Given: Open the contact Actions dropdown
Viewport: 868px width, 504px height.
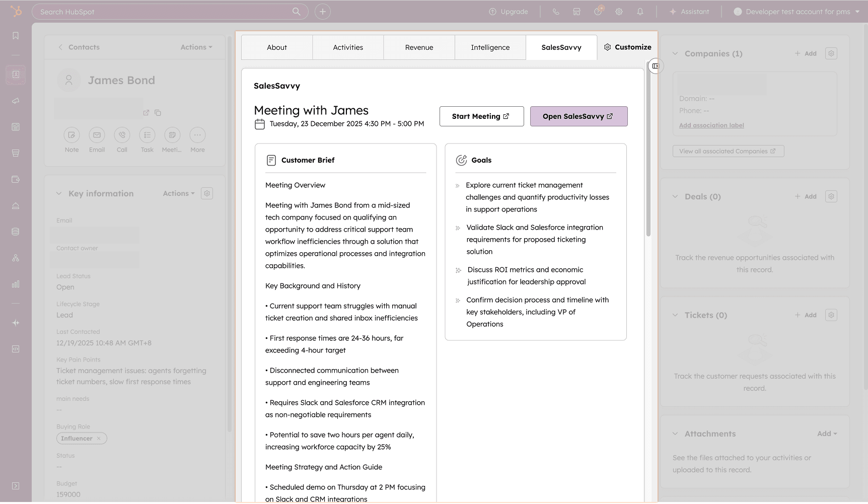Looking at the screenshot, I should click(196, 47).
